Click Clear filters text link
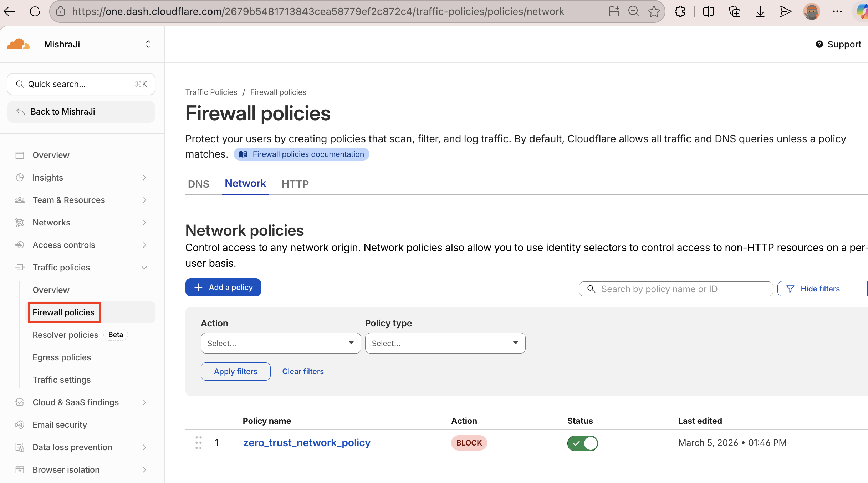 pos(302,371)
